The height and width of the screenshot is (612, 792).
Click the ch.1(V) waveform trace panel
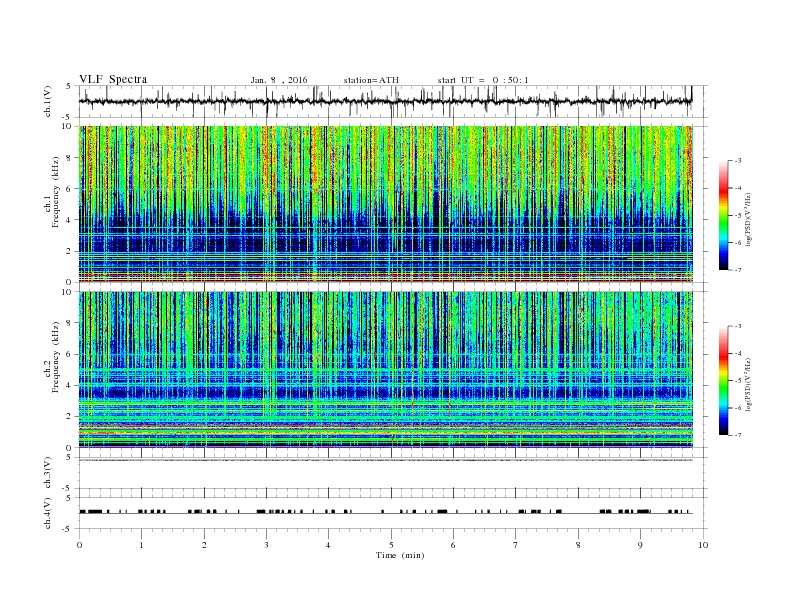point(393,101)
